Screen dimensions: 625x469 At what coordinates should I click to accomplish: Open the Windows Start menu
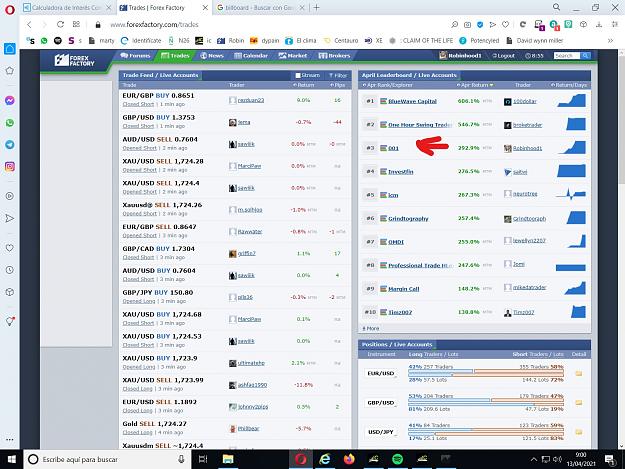12,459
